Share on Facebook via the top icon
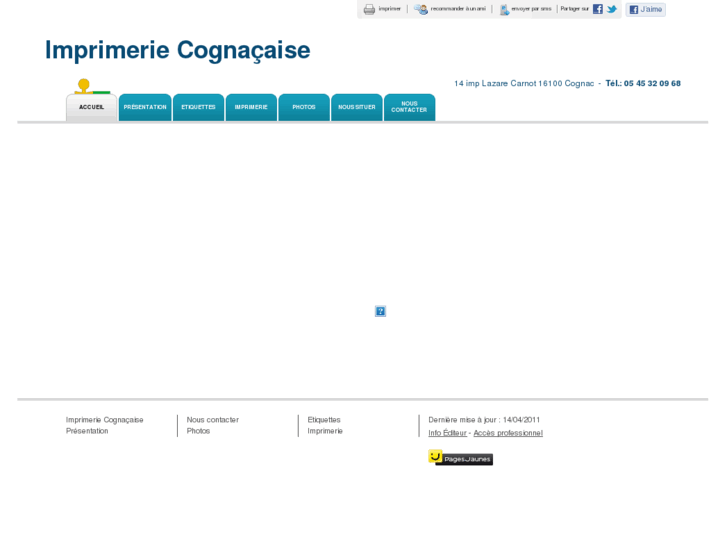 coord(598,9)
